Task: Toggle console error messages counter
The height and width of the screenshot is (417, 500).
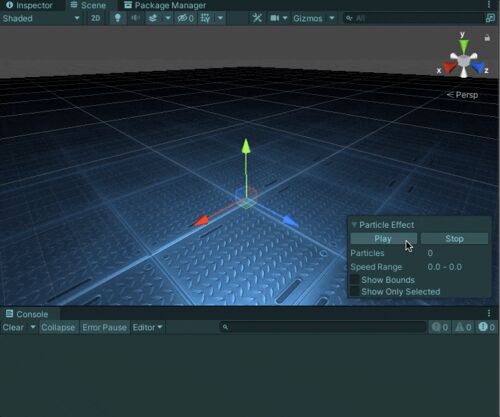Action: click(487, 327)
